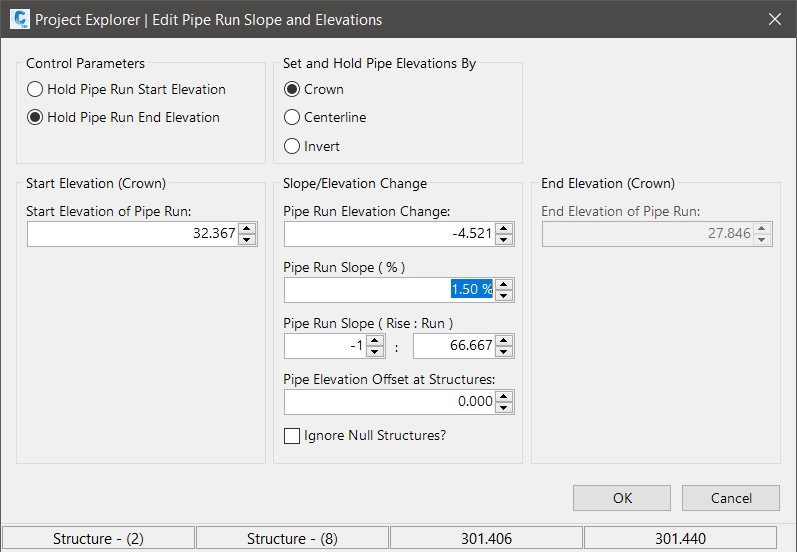The width and height of the screenshot is (797, 552).
Task: Select Hold Pipe Run End Elevation option
Action: [x=35, y=117]
